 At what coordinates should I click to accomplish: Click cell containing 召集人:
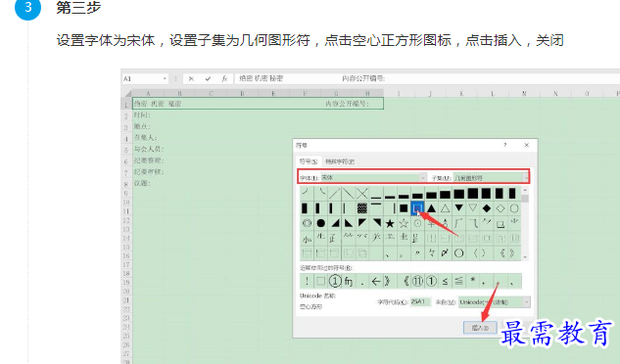pyautogui.click(x=146, y=138)
